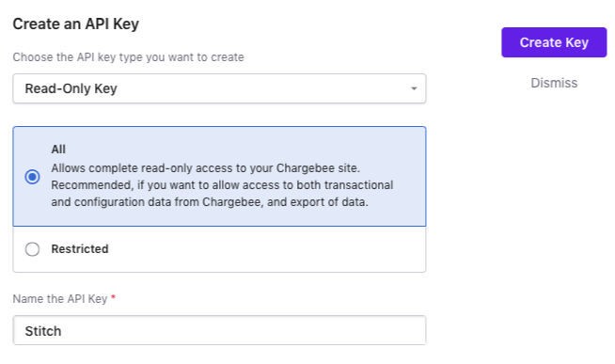Click the Choose the API key type label
This screenshot has width=615, height=364.
pos(128,57)
